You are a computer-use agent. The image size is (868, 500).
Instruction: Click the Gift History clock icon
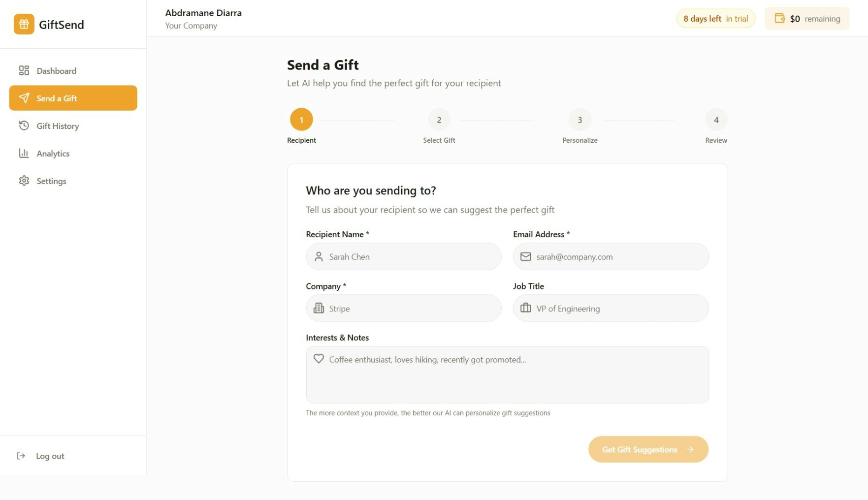(24, 125)
